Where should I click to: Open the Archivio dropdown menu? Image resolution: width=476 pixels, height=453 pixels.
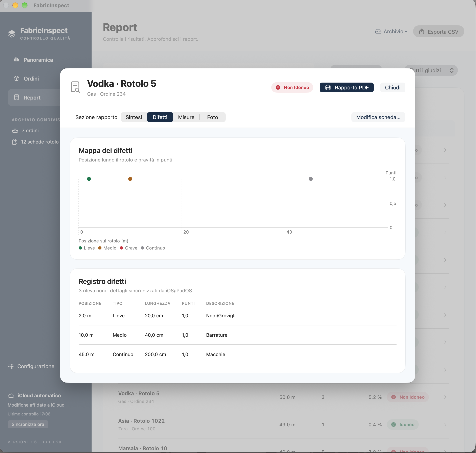pyautogui.click(x=391, y=31)
